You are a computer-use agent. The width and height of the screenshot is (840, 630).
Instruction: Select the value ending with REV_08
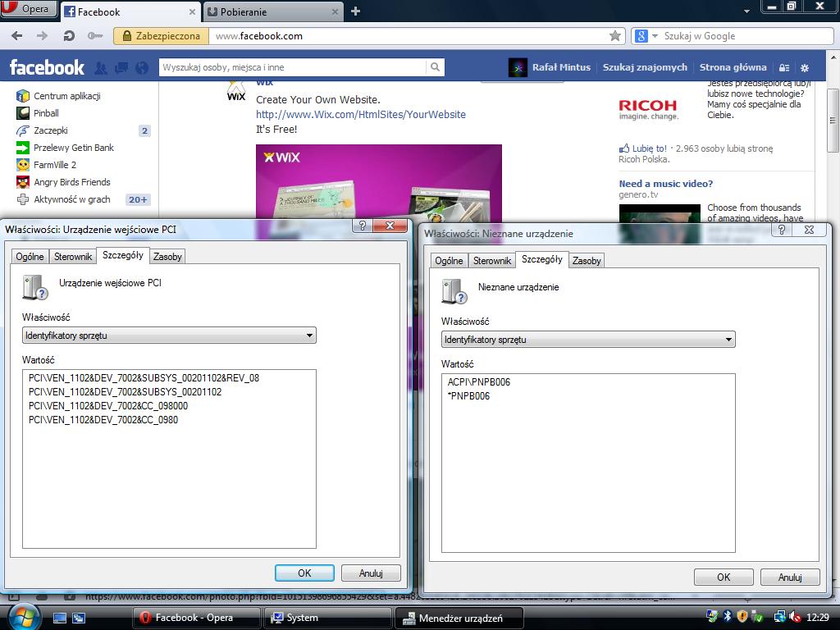click(x=144, y=377)
